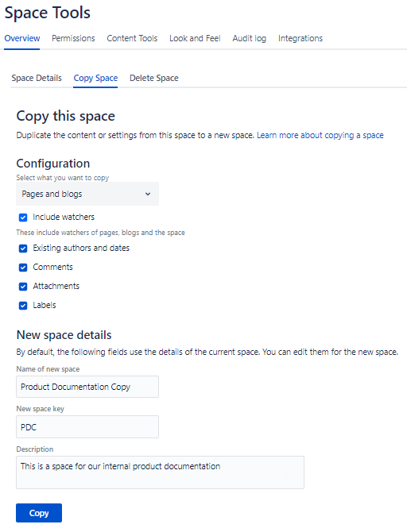The image size is (407, 532).
Task: Expand the Pages and blogs dropdown
Action: pos(87,194)
